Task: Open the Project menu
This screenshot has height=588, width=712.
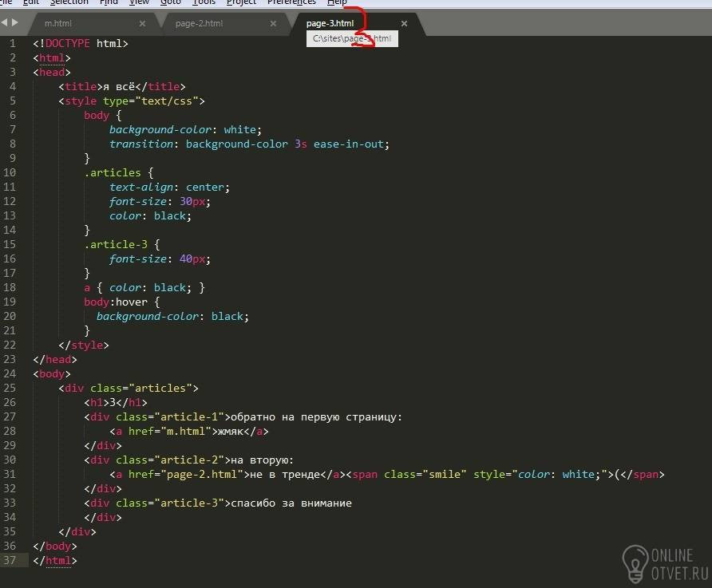Action: pos(241,2)
